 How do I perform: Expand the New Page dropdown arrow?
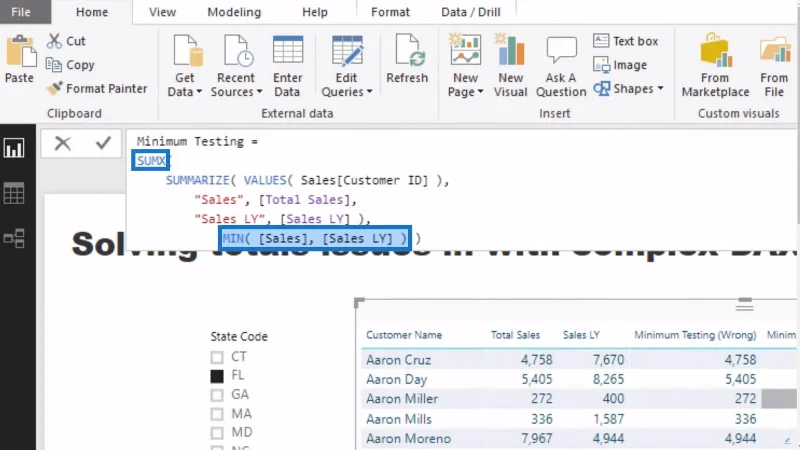coord(480,92)
